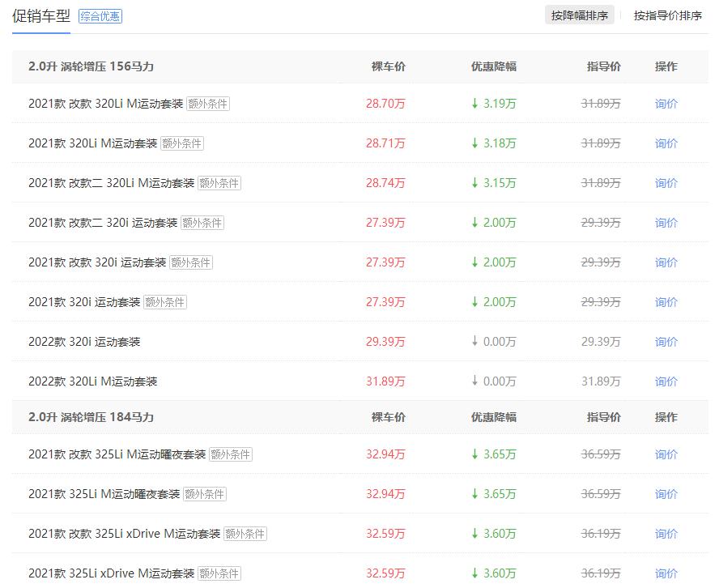Image resolution: width=719 pixels, height=588 pixels.
Task: Click 询价 for 2021款 325Li xDrive M运动套装
Action: tap(666, 573)
